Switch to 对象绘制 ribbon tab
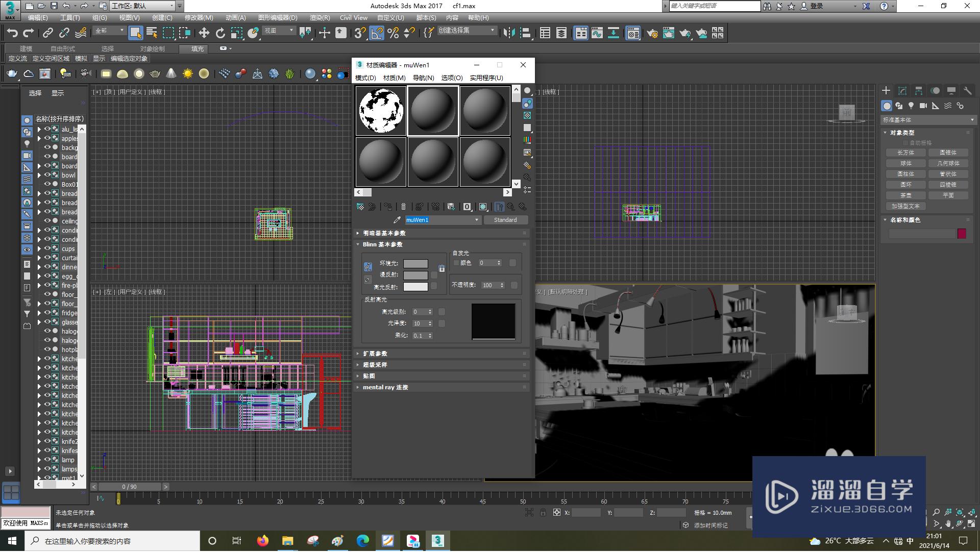This screenshot has height=552, width=980. 153,48
